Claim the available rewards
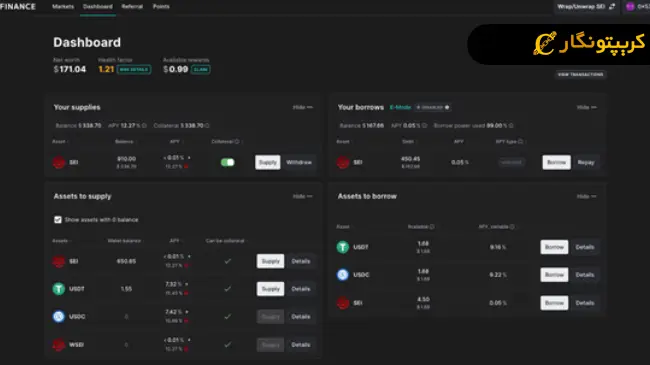 [201, 69]
